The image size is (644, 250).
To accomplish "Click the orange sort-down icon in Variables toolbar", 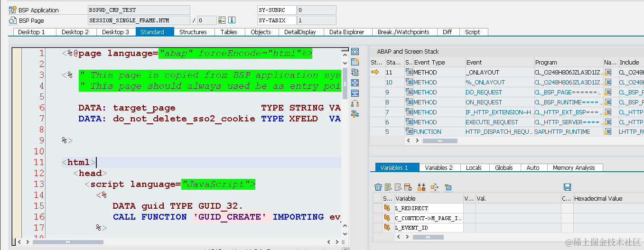I will [421, 187].
